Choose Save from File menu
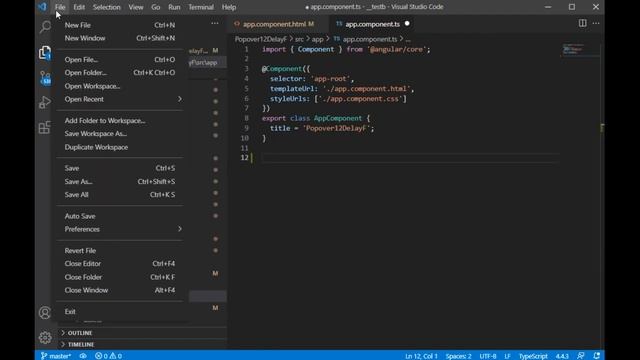Screen dimensions: 640x360 click(120, 168)
